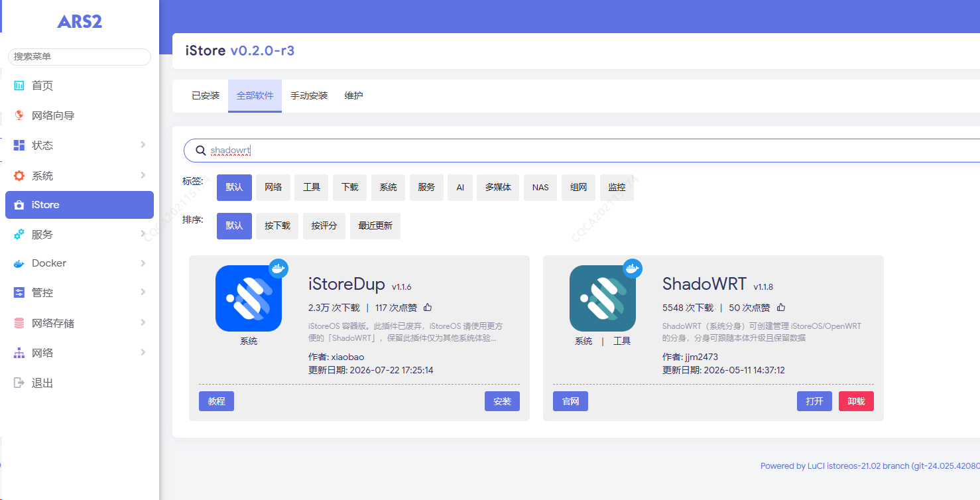This screenshot has width=980, height=500.
Task: Sort by 默认 order
Action: [234, 225]
